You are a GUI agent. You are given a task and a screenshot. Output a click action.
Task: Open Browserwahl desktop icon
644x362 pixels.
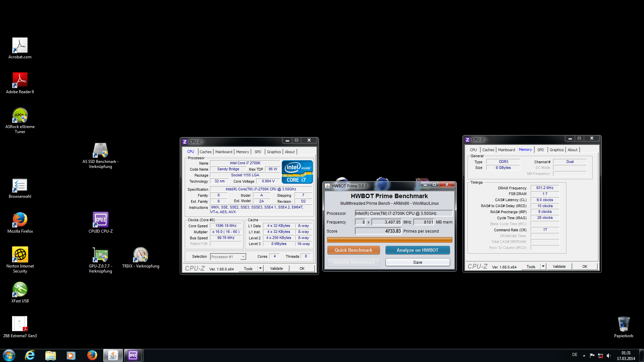click(20, 188)
